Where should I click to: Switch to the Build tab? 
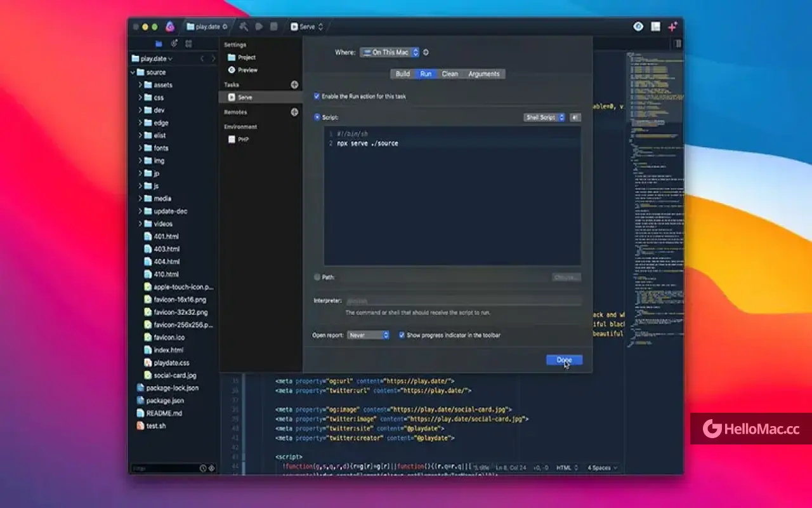[403, 74]
